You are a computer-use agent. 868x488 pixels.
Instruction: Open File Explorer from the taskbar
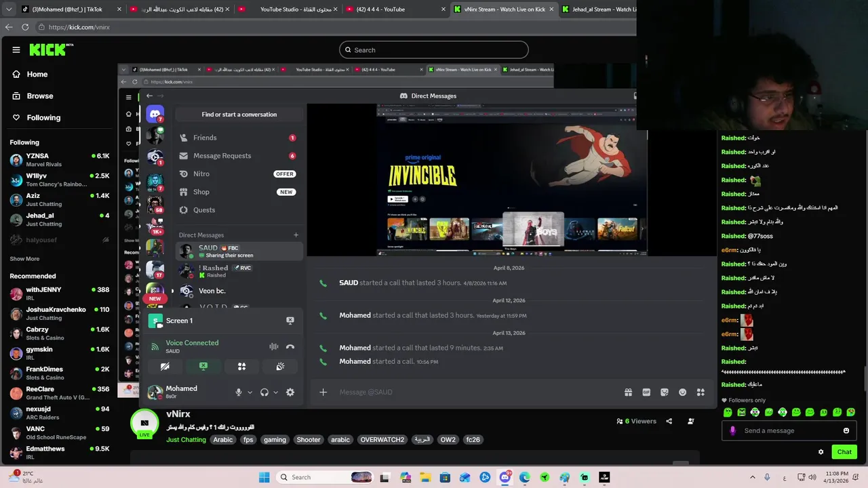pyautogui.click(x=425, y=477)
